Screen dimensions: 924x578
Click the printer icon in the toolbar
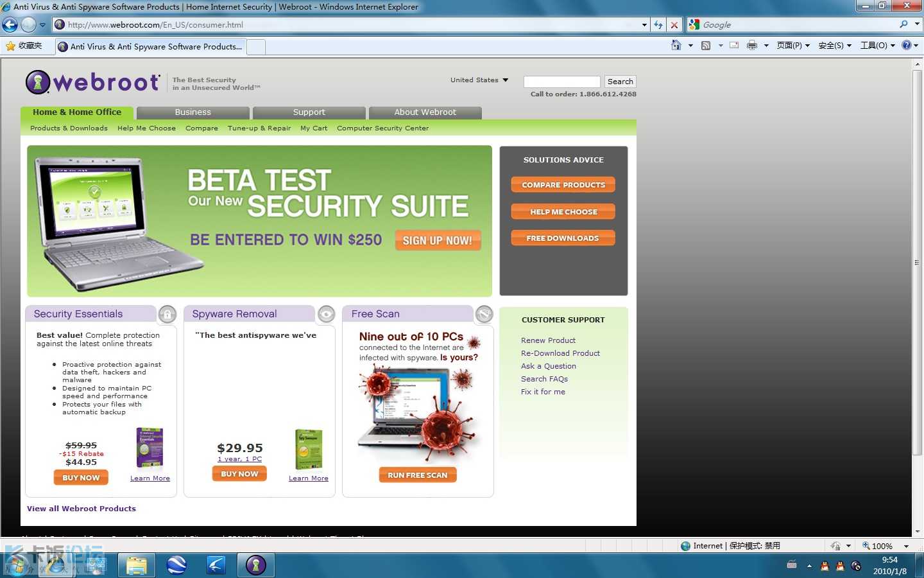pyautogui.click(x=751, y=46)
